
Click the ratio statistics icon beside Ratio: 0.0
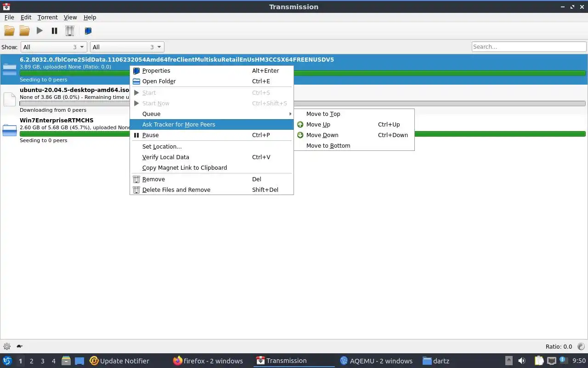coord(581,346)
